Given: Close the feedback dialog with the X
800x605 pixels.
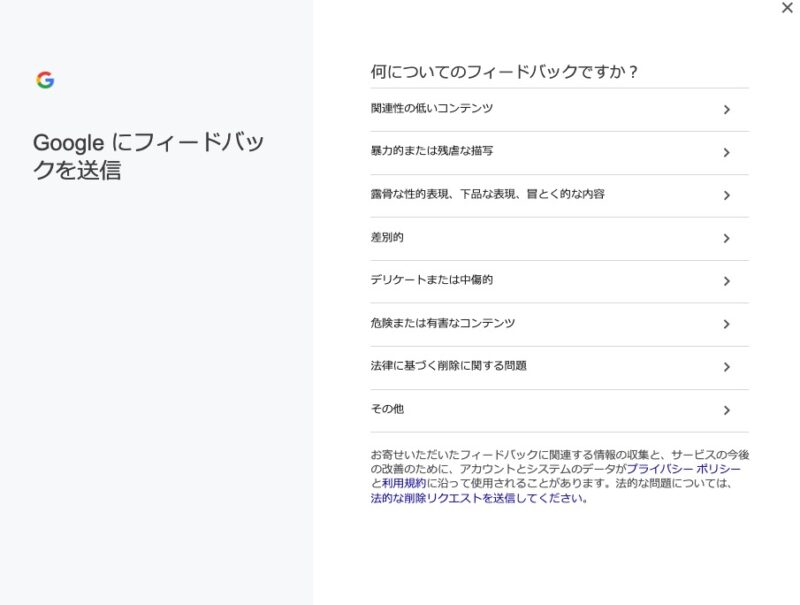Looking at the screenshot, I should tap(787, 8).
